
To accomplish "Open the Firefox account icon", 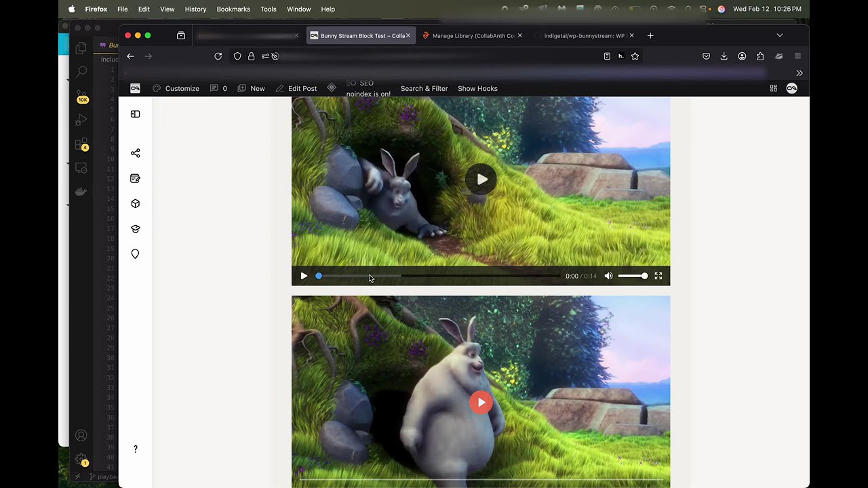I will [x=743, y=56].
